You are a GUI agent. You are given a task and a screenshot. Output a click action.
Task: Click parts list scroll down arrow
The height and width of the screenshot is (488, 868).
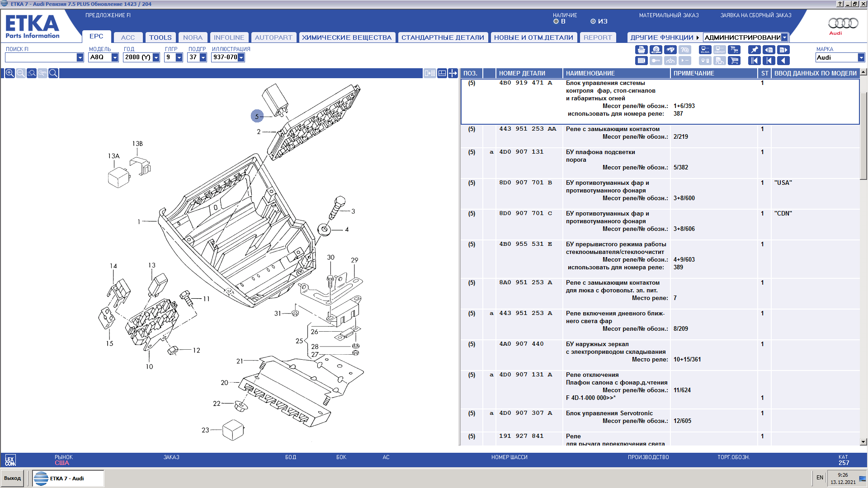tap(863, 441)
